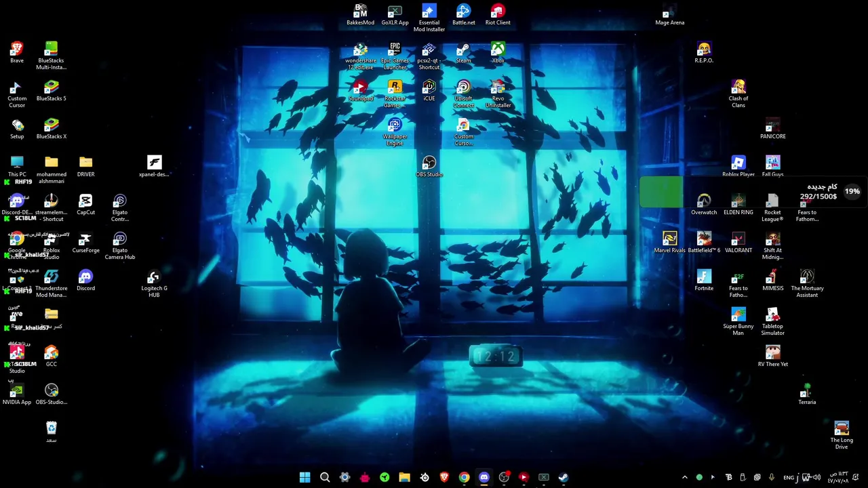Select the Battlefield 6 desktop icon
This screenshot has width=868, height=488.
point(704,243)
